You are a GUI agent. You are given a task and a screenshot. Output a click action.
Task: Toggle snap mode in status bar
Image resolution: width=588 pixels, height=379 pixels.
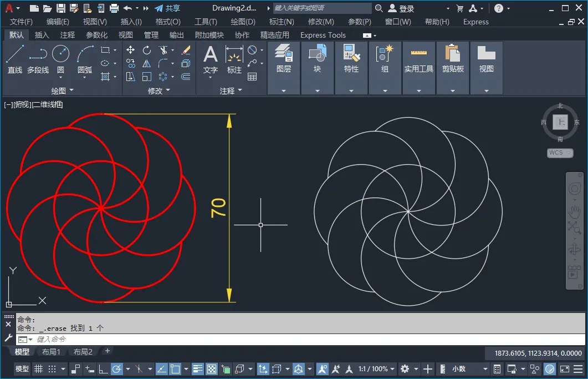[52, 369]
